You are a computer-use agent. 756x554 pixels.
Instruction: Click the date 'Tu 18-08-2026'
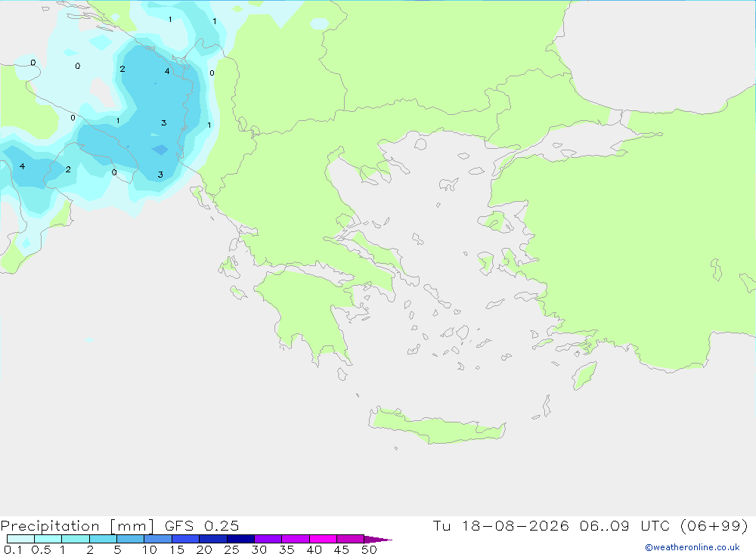tap(501, 525)
